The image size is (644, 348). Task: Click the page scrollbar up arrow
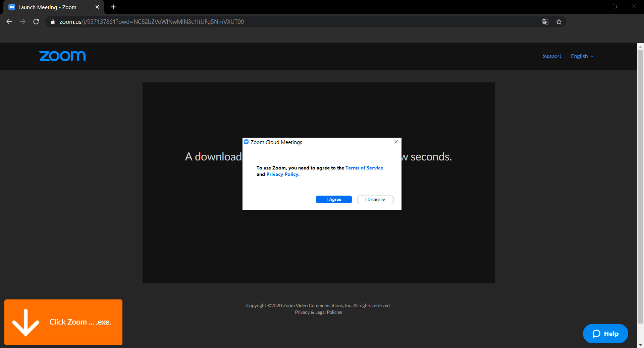640,46
